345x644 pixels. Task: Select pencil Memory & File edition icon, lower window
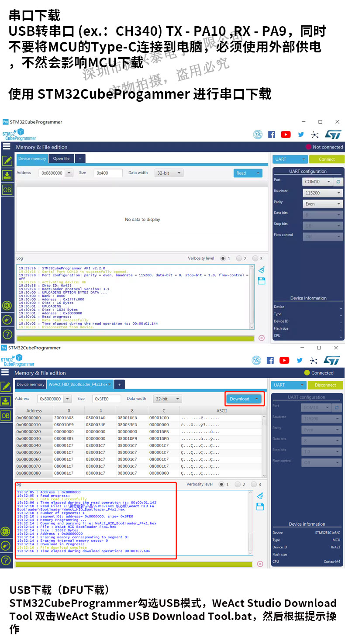[x=6, y=386]
